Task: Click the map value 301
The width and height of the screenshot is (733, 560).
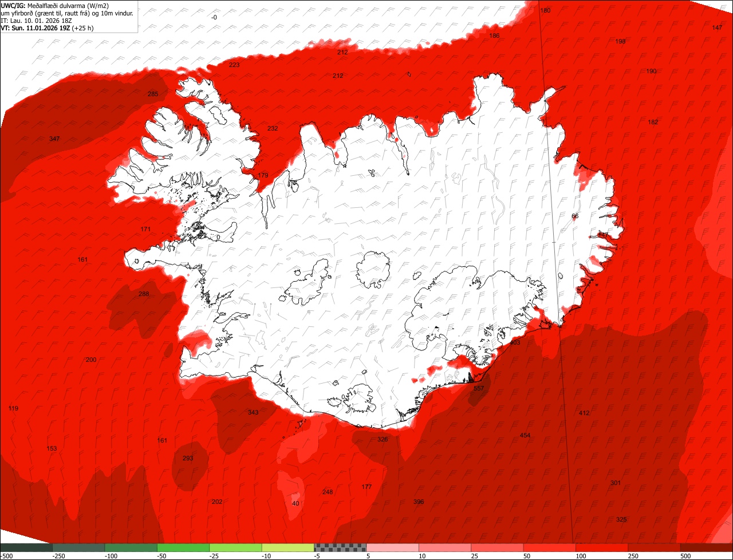Action: [616, 483]
